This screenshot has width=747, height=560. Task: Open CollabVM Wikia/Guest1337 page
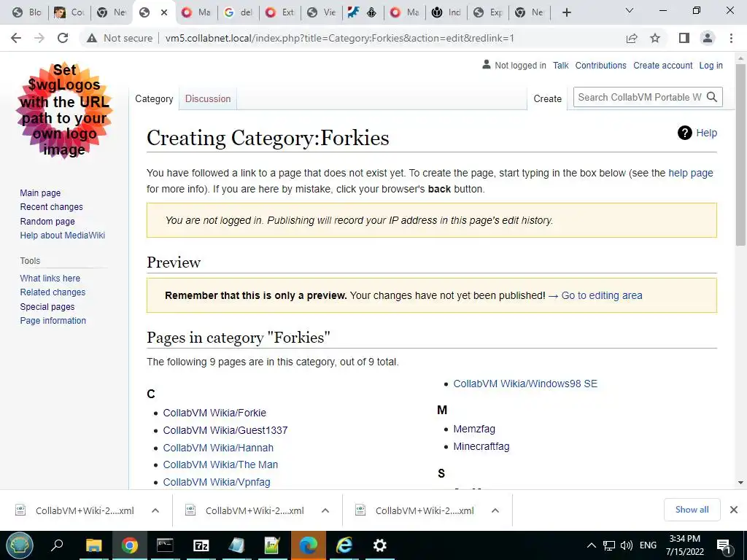[x=225, y=430]
